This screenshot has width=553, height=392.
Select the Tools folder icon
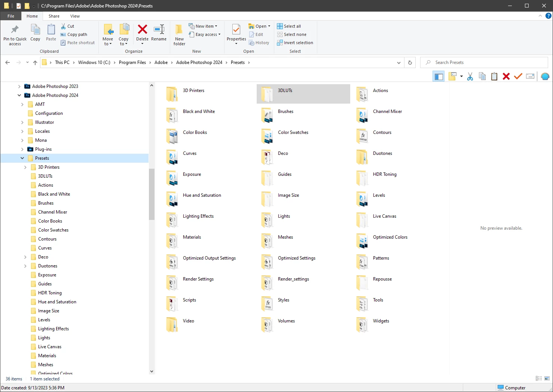tap(362, 304)
